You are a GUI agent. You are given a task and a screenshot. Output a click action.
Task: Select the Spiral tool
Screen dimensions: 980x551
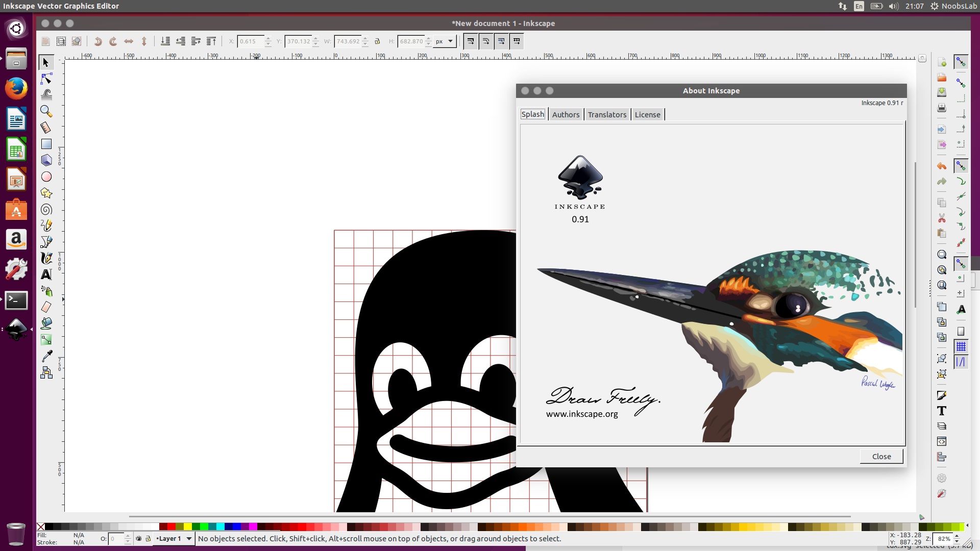pyautogui.click(x=46, y=209)
